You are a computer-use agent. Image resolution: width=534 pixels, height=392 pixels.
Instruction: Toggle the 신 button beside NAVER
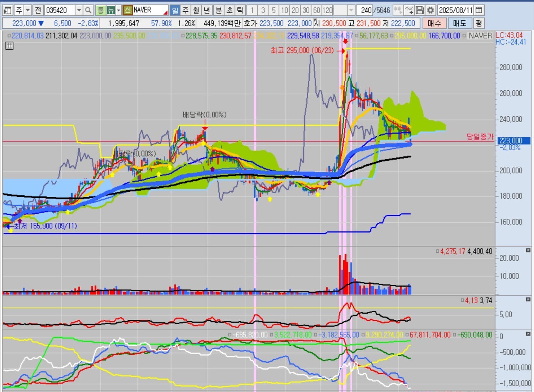coord(128,10)
